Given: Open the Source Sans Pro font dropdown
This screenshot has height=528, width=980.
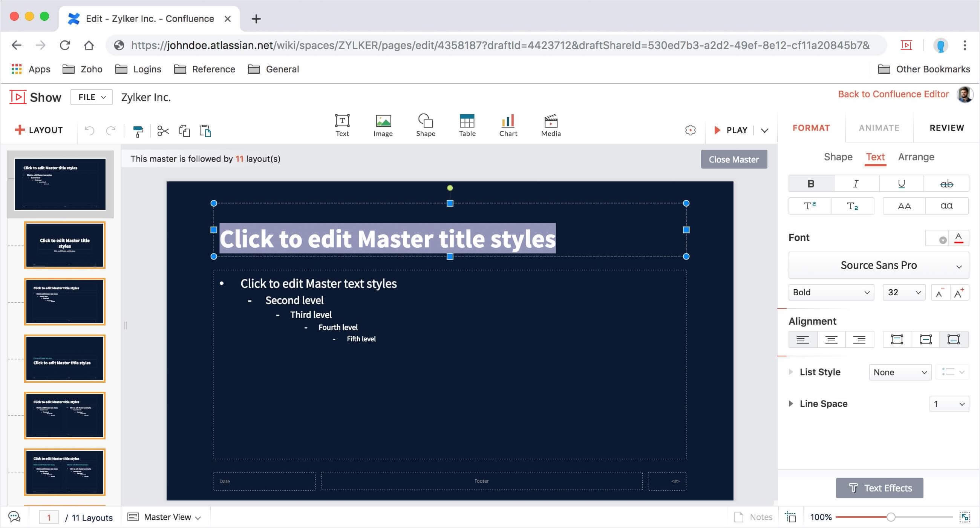Looking at the screenshot, I should (x=878, y=266).
